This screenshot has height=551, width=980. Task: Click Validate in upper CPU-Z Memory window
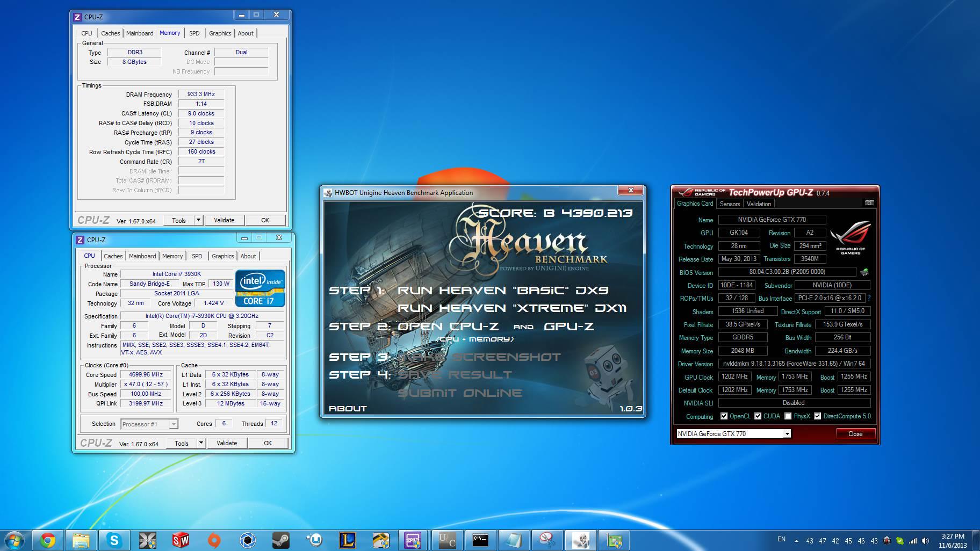click(x=224, y=220)
